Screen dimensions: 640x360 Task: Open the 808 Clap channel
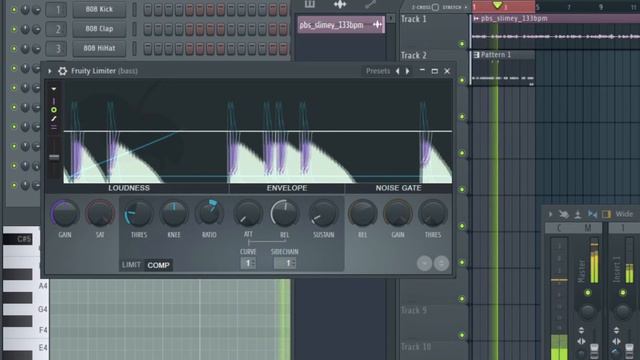pos(99,29)
